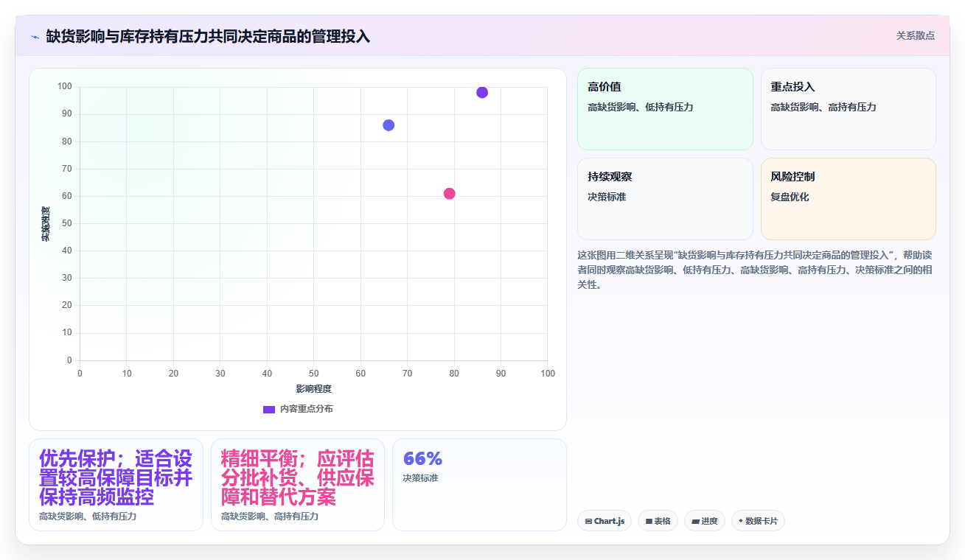965x560 pixels.
Task: Click the icon in the 表格 chip
Action: 649,521
